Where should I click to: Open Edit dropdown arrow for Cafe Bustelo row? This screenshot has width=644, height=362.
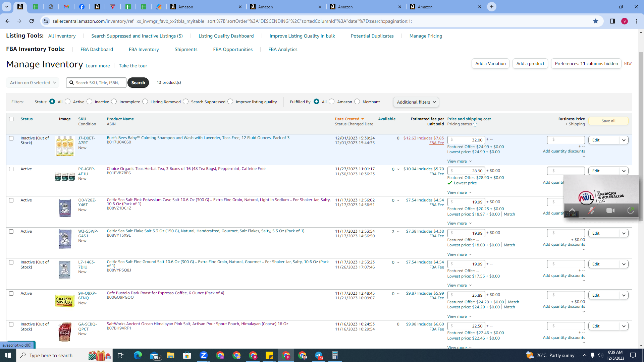point(624,295)
